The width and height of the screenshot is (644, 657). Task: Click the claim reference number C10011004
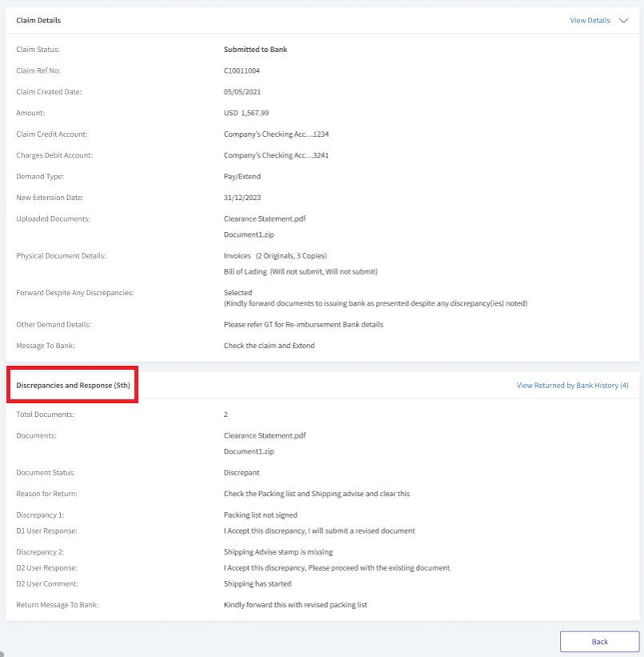(242, 70)
